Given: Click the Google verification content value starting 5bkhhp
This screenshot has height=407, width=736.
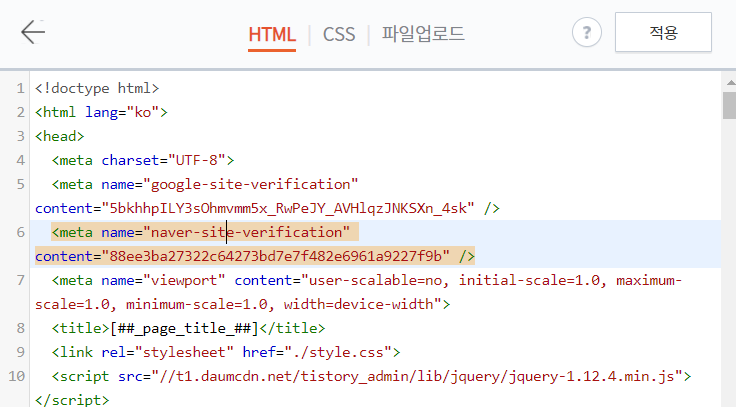Looking at the screenshot, I should (288, 208).
